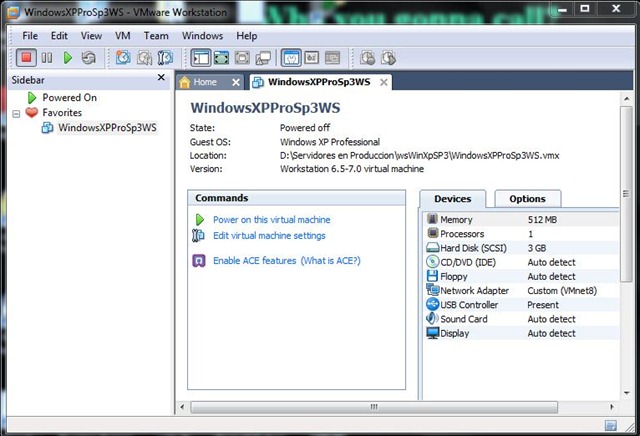Select the Network Adapter device row
640x436 pixels.
coord(521,291)
